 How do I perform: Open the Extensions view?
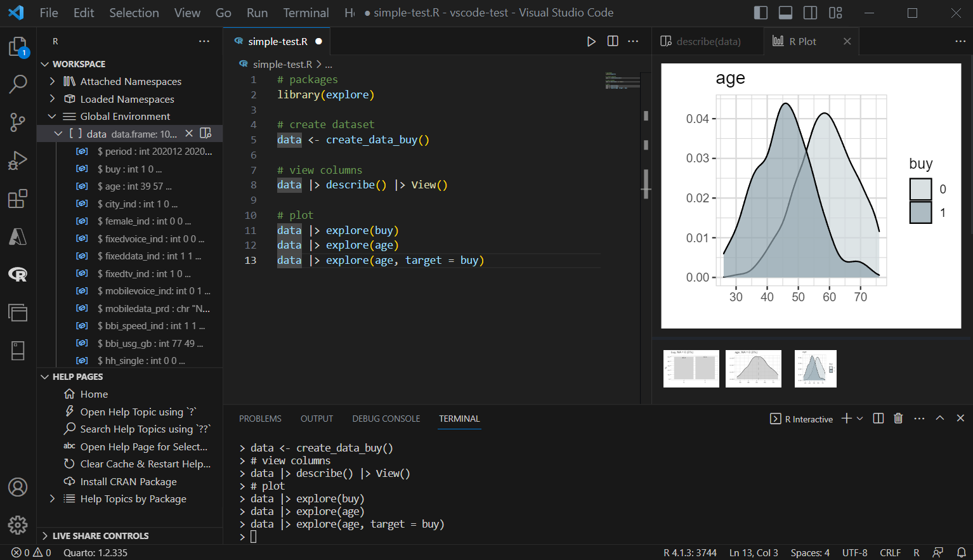pyautogui.click(x=18, y=199)
